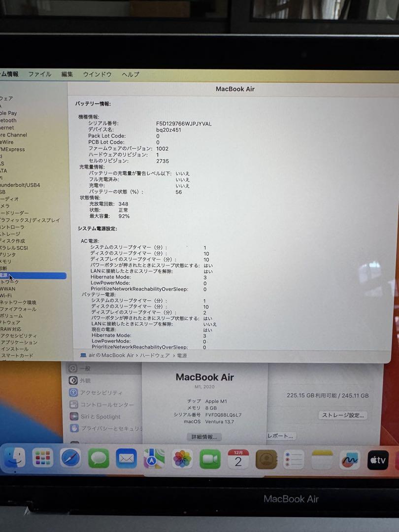The image size is (399, 532).
Task: Select Fibre Channel in the sidebar
Action: coord(14,134)
